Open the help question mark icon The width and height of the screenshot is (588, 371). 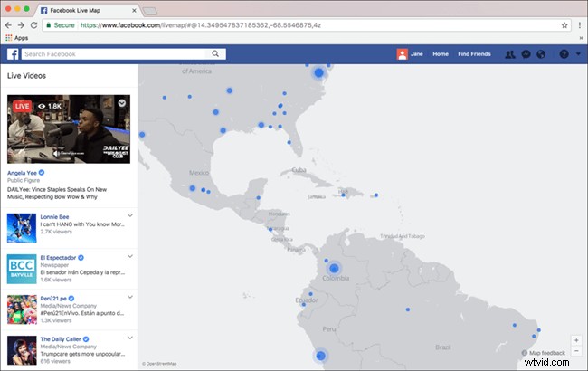(564, 54)
